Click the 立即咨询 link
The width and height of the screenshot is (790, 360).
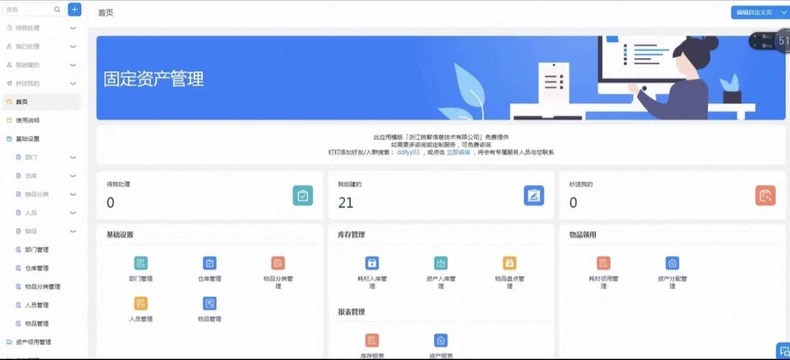(458, 152)
